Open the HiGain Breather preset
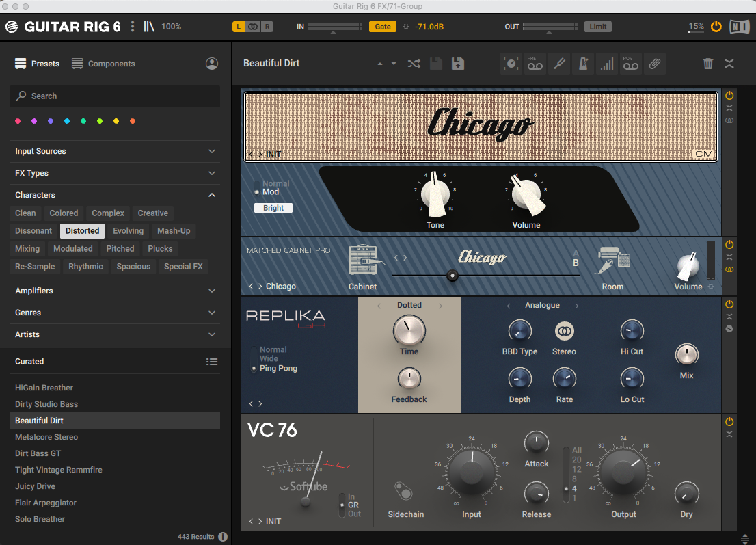The image size is (756, 545). [115, 388]
